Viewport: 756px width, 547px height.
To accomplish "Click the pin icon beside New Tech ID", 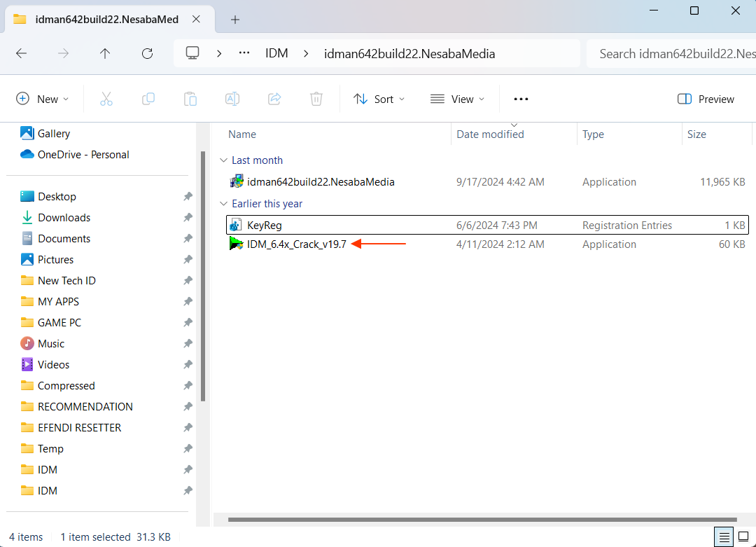I will tap(188, 280).
